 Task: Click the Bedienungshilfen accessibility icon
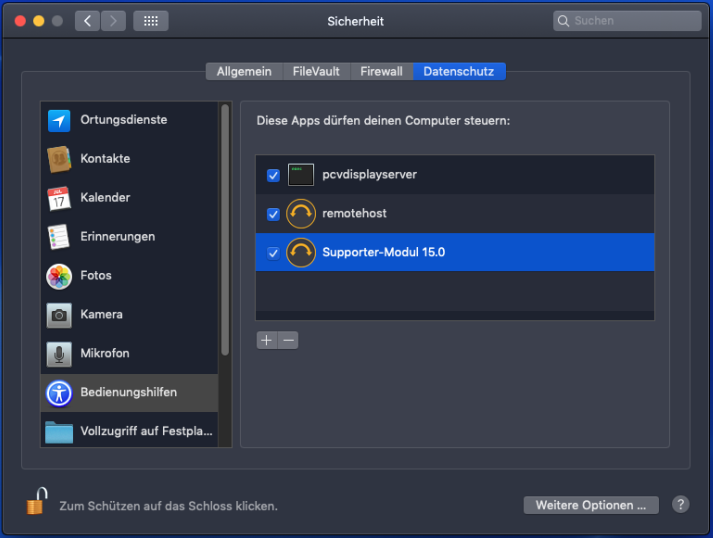pyautogui.click(x=59, y=393)
